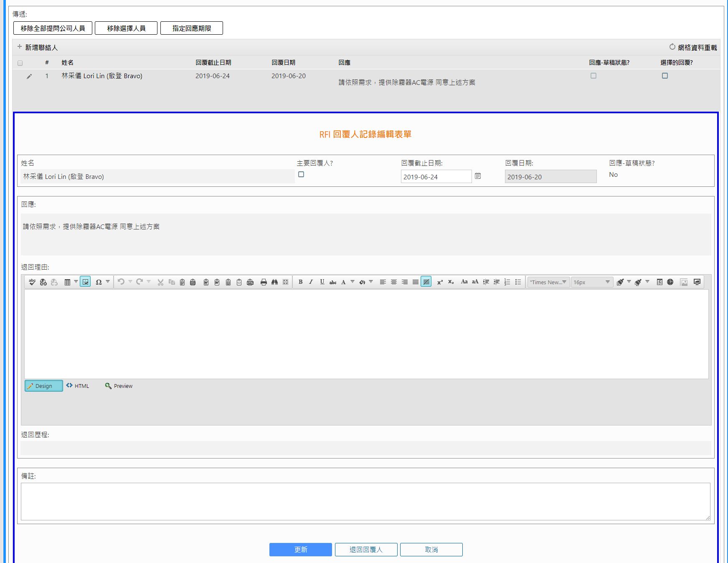The height and width of the screenshot is (563, 728).
Task: Click inside the 備註 notes text area
Action: click(x=365, y=502)
